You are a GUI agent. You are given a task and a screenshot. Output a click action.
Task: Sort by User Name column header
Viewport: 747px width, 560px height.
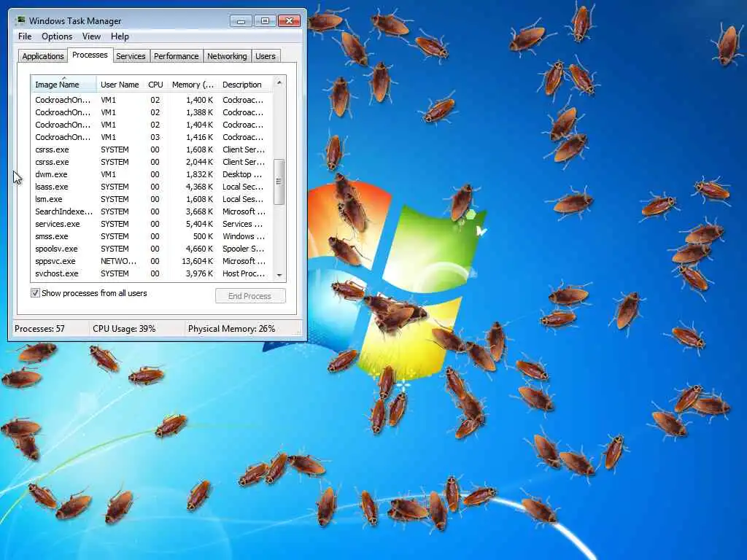tap(120, 85)
